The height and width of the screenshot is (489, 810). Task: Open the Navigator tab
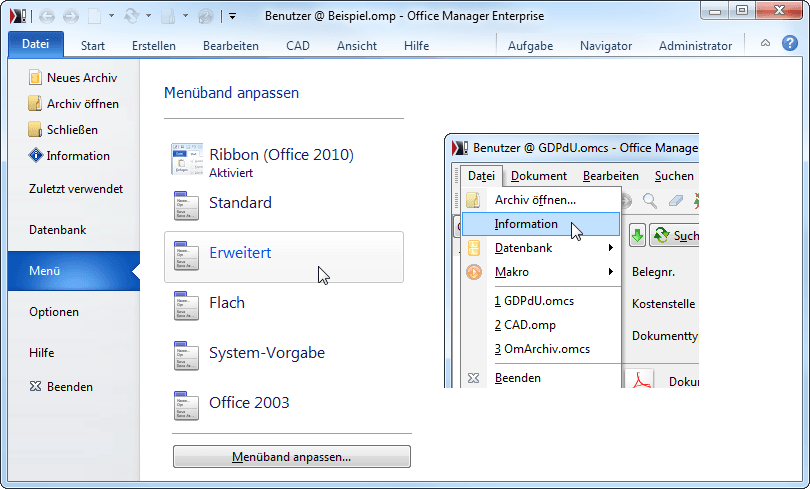606,46
